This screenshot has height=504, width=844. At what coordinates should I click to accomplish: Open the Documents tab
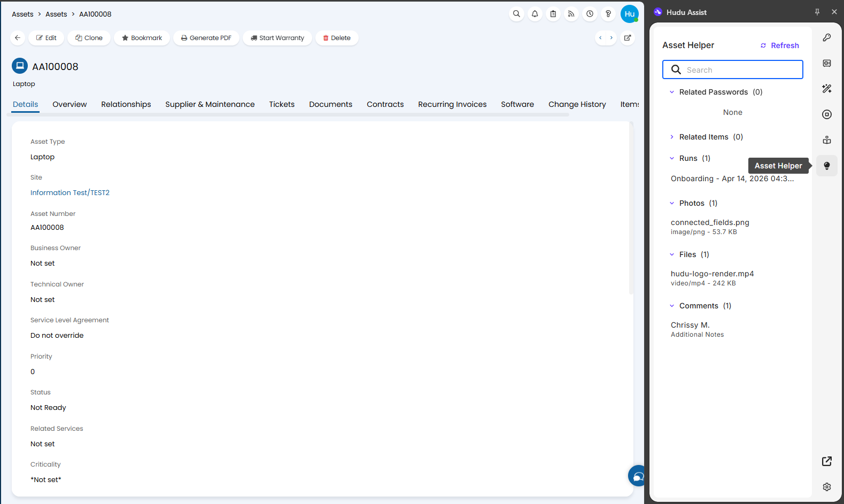point(331,104)
